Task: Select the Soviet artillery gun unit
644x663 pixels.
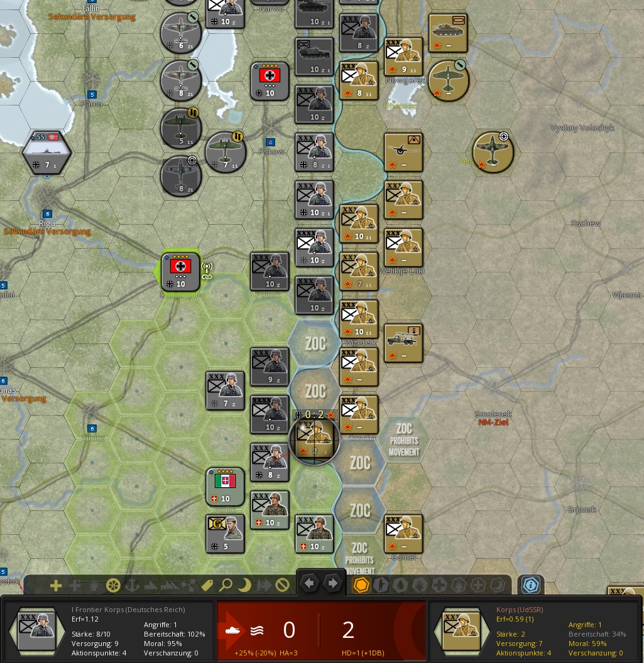Action: pos(403,153)
